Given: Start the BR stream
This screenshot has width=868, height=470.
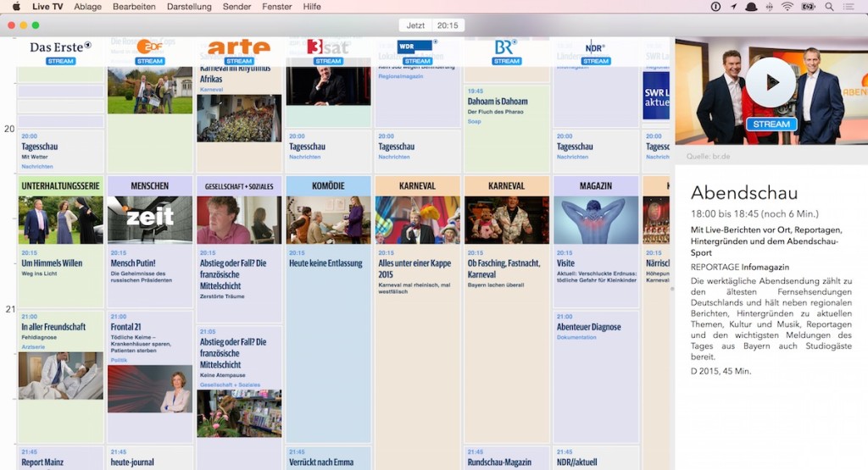Looking at the screenshot, I should tap(506, 61).
